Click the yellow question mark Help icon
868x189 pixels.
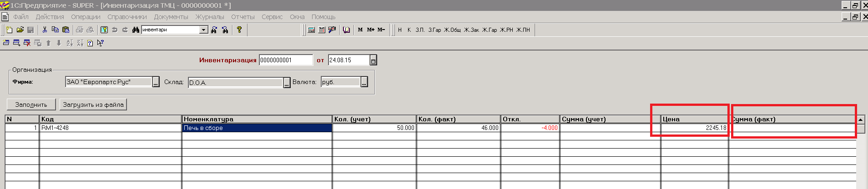click(239, 30)
